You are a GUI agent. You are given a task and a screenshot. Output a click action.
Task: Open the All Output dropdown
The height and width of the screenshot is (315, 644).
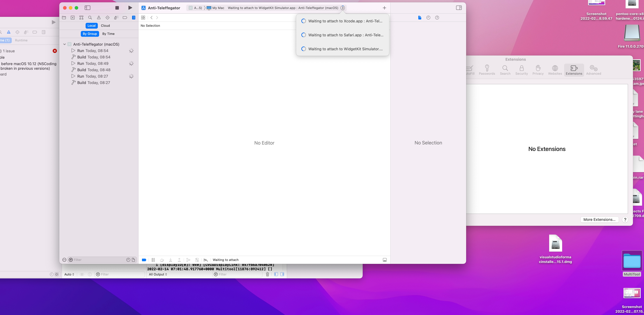pyautogui.click(x=158, y=274)
